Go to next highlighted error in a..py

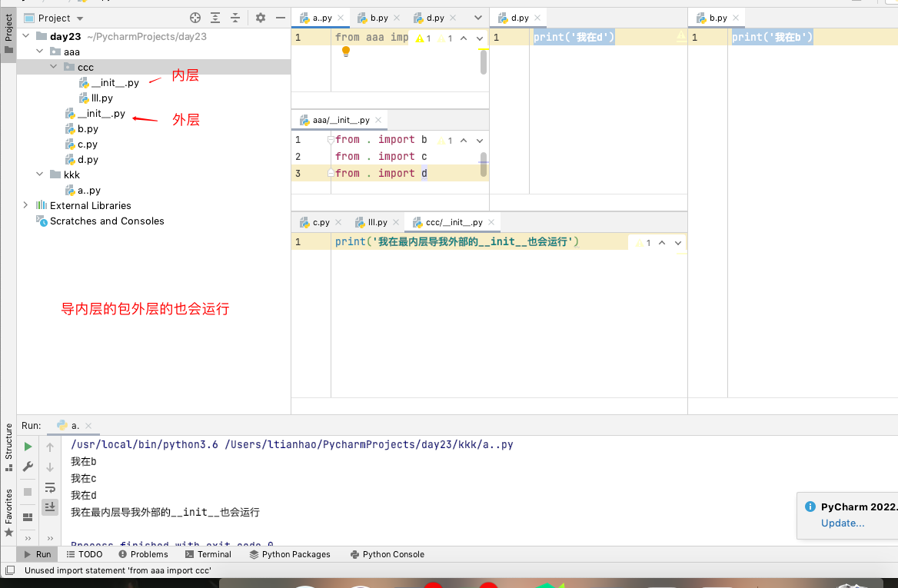coord(480,38)
